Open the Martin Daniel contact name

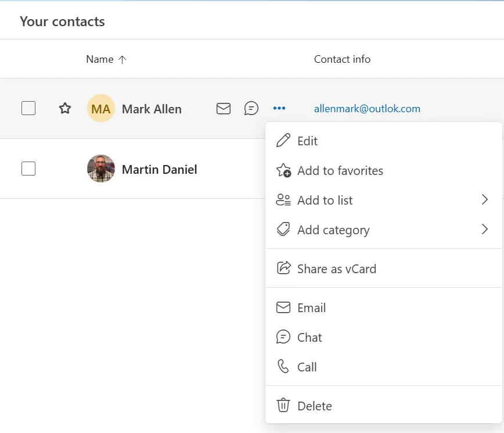point(159,170)
